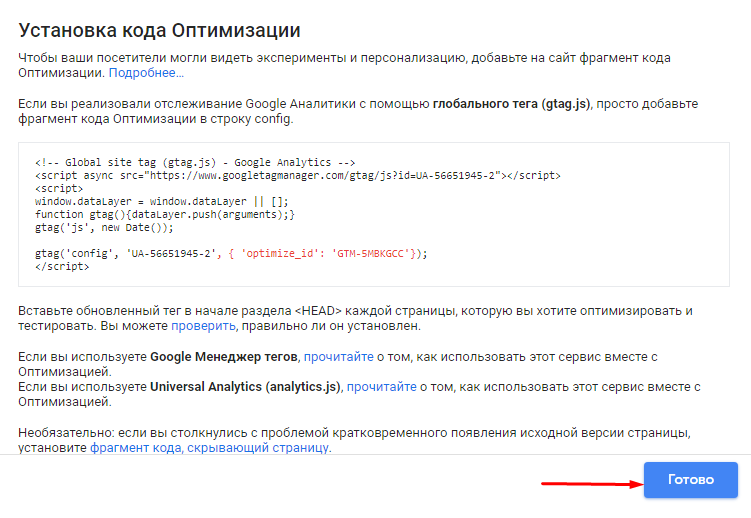Image resolution: width=751 pixels, height=518 pixels.
Task: Click the bold Google Менеджер тегов text
Action: [224, 357]
